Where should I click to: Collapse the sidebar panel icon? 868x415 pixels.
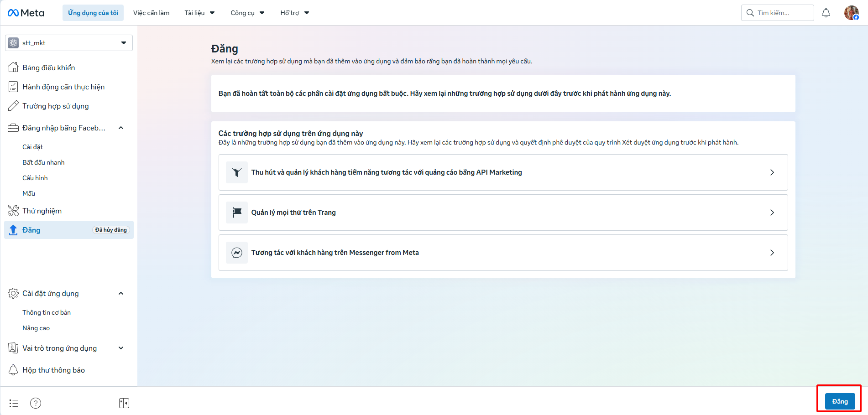point(124,403)
